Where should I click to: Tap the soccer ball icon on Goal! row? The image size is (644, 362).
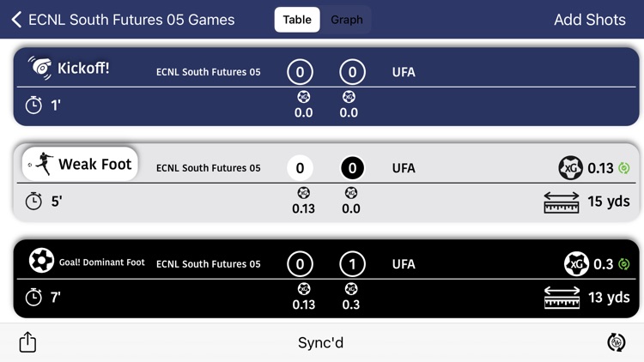click(x=41, y=260)
